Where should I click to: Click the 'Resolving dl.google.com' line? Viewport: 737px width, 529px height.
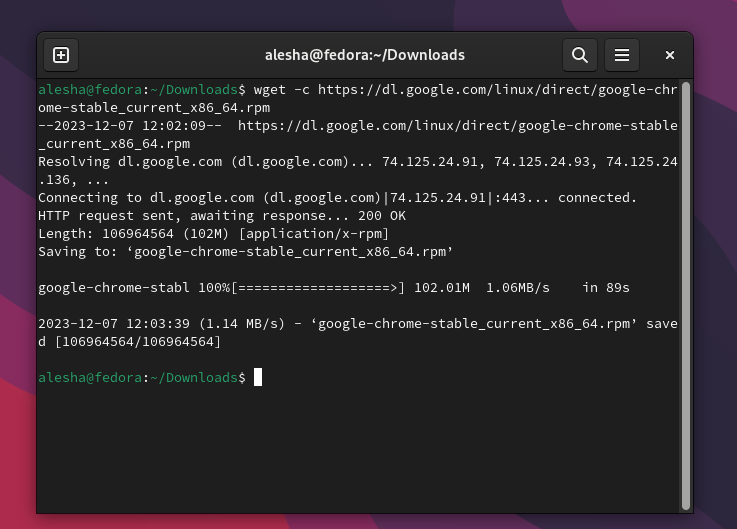tap(357, 171)
